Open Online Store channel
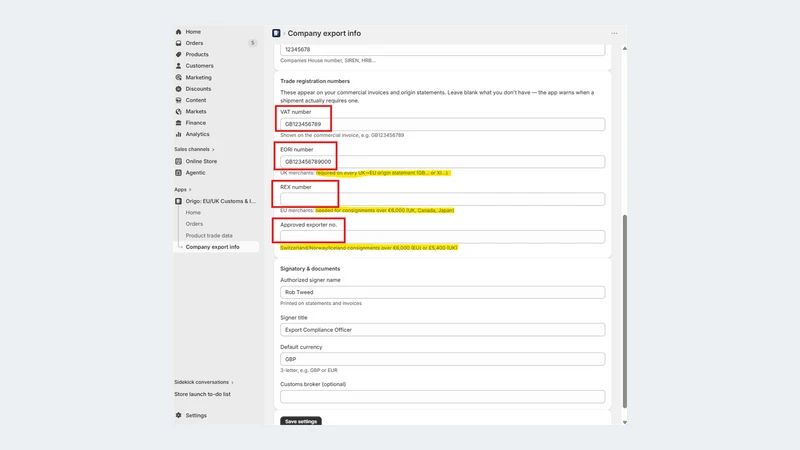The image size is (800, 450). click(201, 161)
